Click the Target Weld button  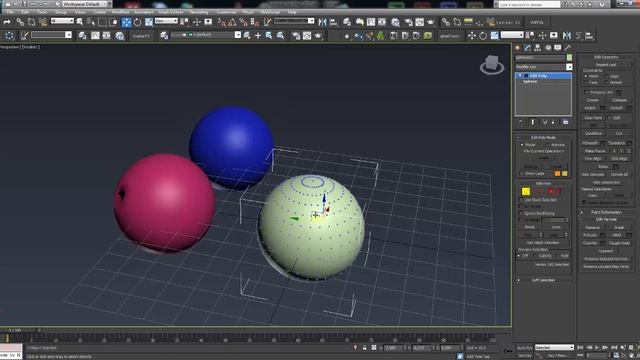(x=619, y=243)
